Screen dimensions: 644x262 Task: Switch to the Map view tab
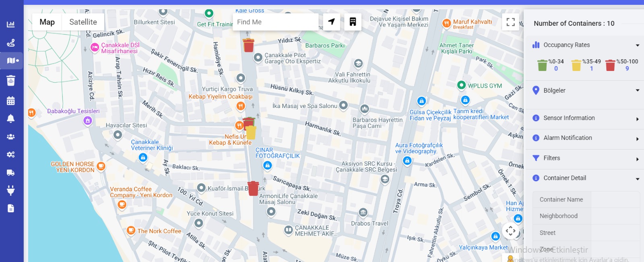[47, 22]
